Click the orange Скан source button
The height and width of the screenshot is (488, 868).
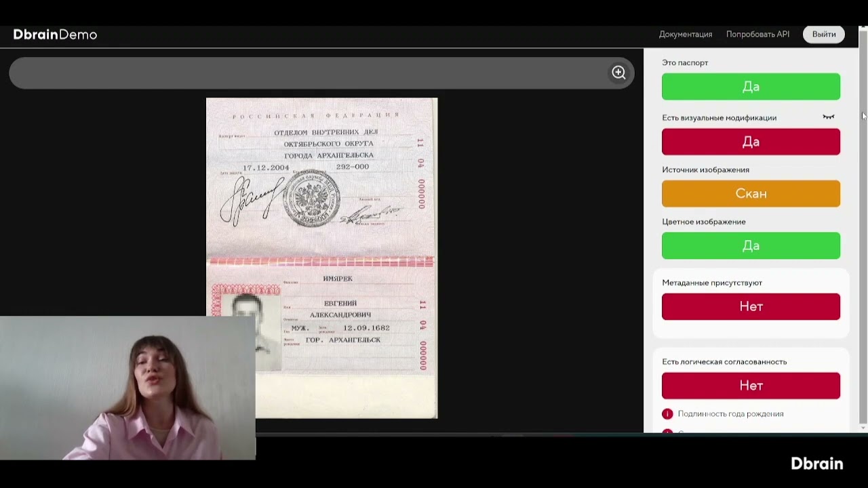click(751, 194)
